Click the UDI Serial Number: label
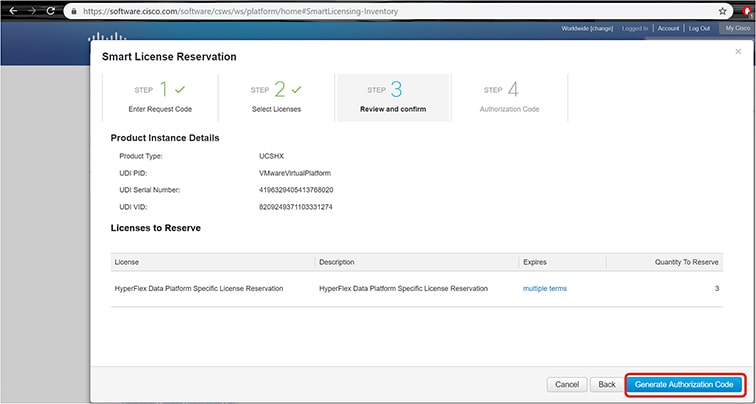 [149, 190]
